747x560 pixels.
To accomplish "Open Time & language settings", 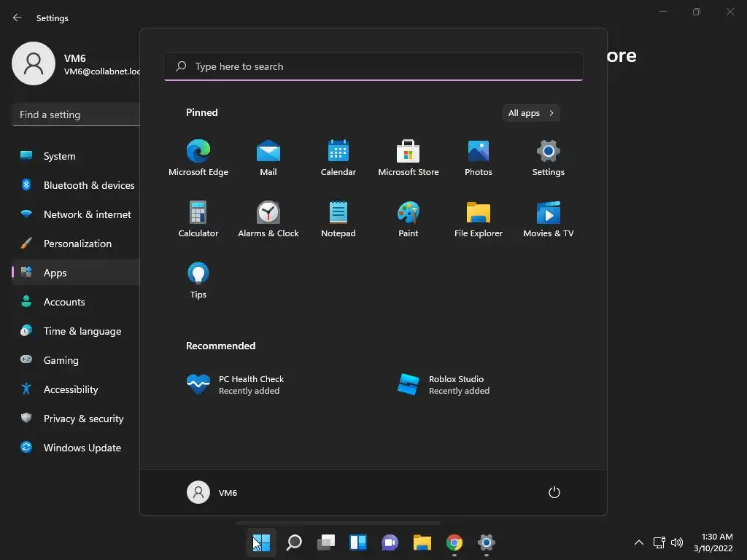I will click(x=75, y=331).
